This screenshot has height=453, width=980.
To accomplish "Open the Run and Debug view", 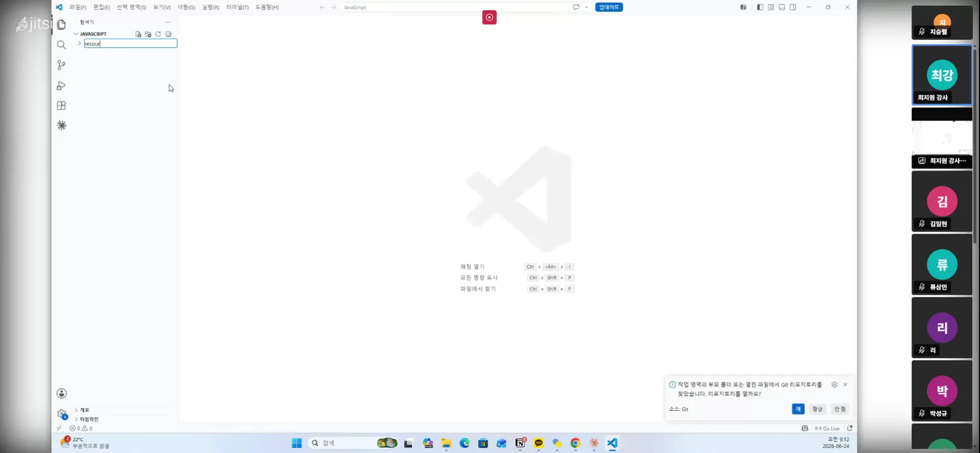I will coord(61,86).
